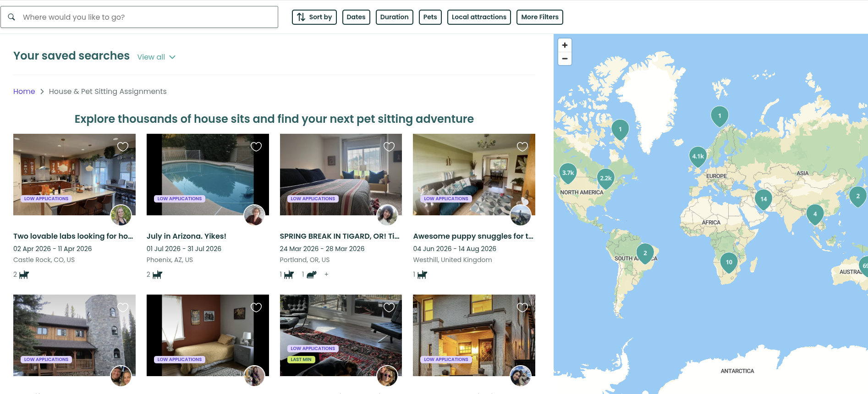Save the July in Arizona listing heart

pyautogui.click(x=256, y=147)
